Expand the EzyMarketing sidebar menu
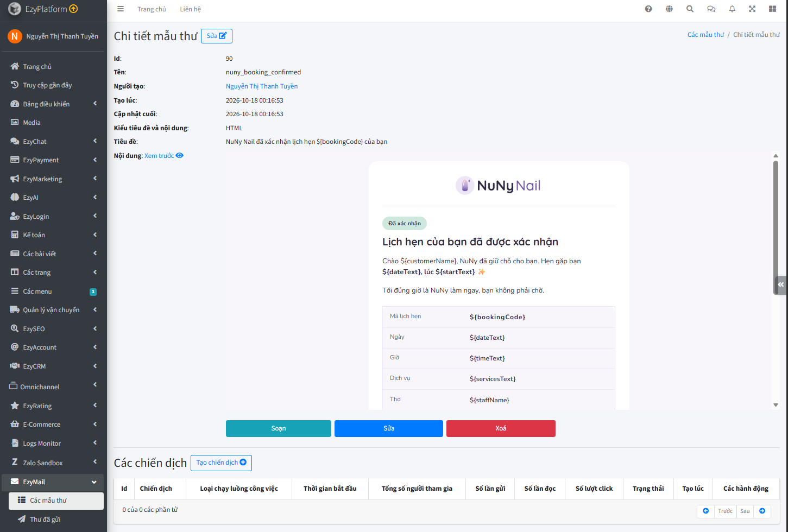 pyautogui.click(x=53, y=179)
